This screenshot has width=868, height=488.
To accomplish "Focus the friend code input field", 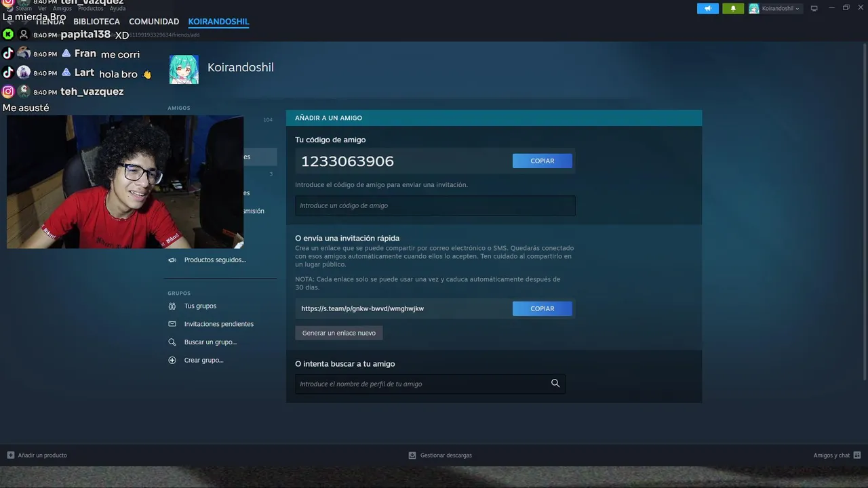I will pos(435,205).
